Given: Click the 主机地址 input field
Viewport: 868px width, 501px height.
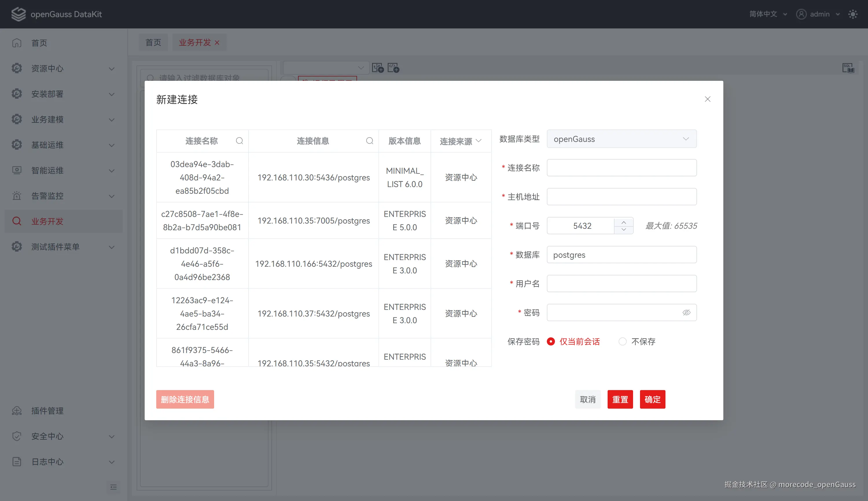Looking at the screenshot, I should click(x=621, y=197).
